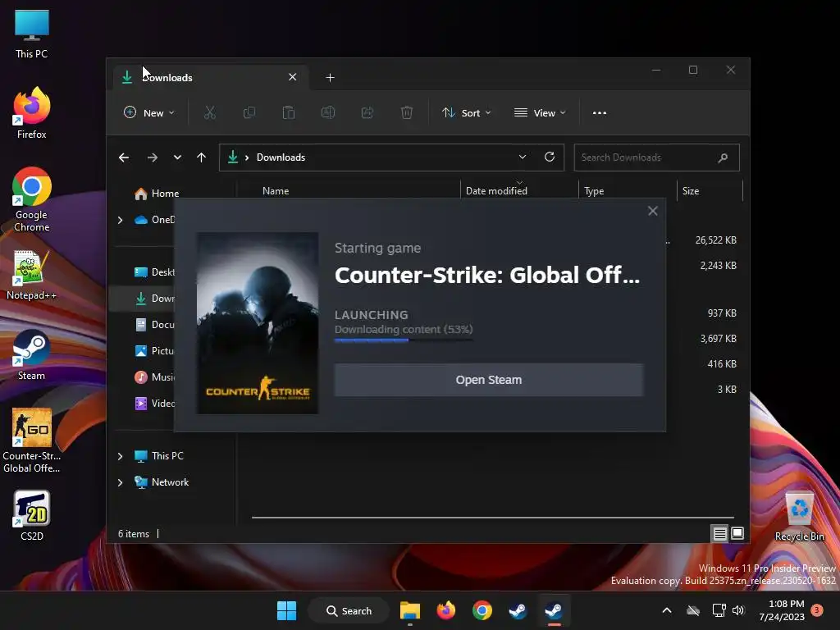Click the Counter-Strike game cover art
The height and width of the screenshot is (630, 840).
point(257,323)
